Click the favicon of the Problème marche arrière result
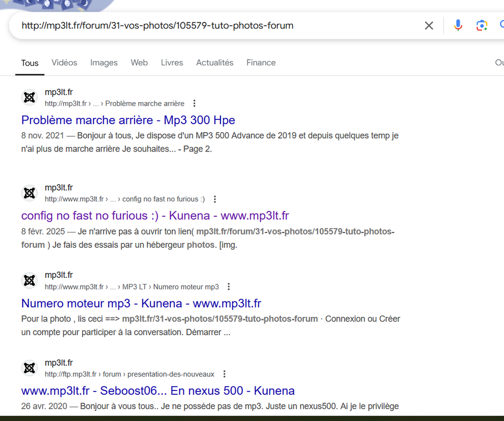 pos(29,97)
